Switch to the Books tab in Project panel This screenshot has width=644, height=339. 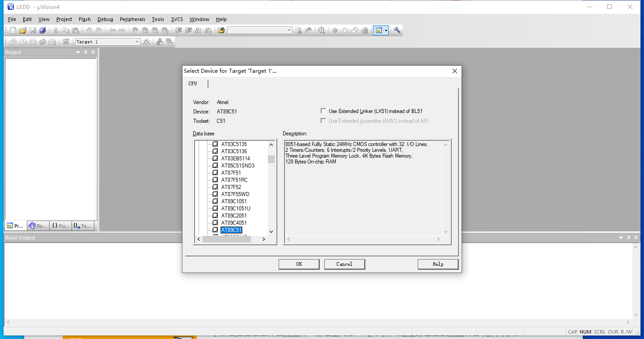coord(38,226)
